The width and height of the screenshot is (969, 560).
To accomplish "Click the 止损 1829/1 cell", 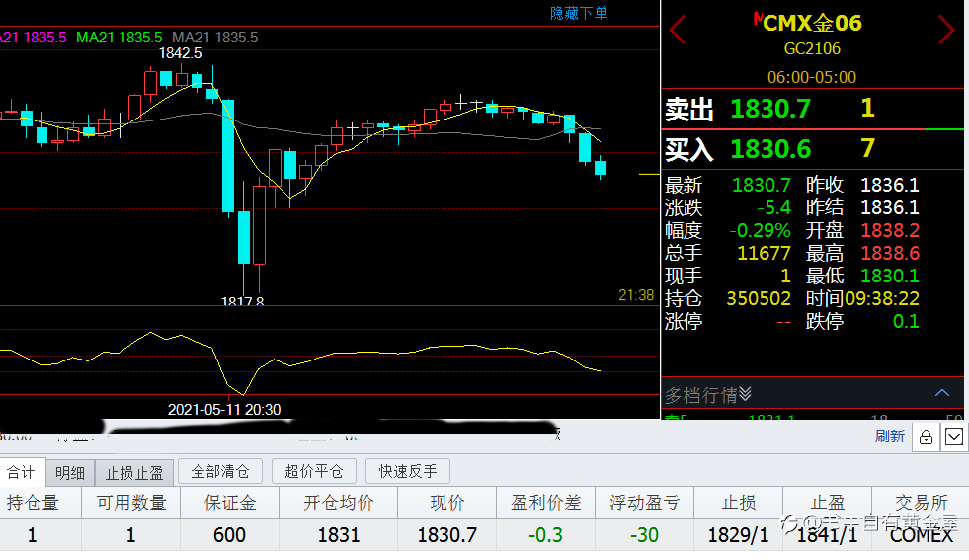I will [x=739, y=534].
